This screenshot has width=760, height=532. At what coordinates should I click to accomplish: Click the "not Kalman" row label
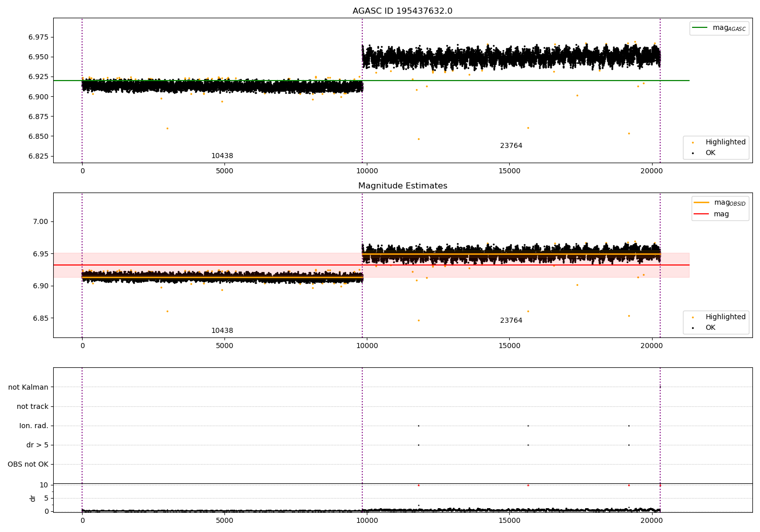coord(28,388)
